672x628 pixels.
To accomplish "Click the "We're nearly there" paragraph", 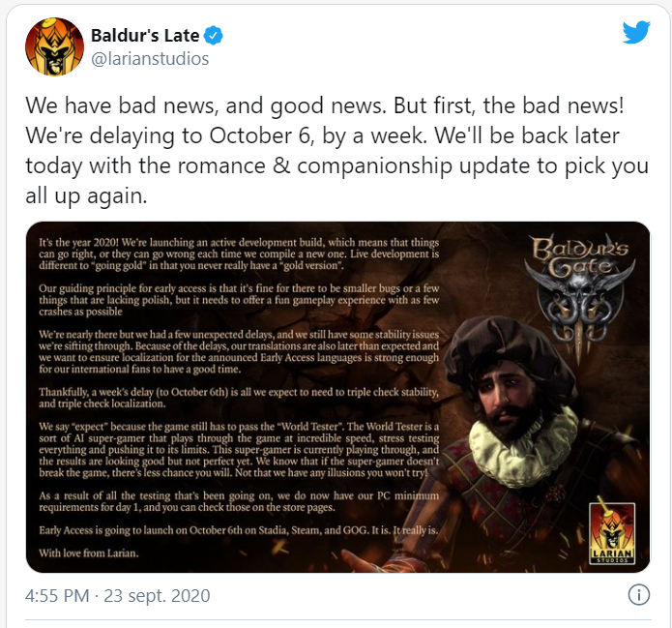I will [239, 352].
